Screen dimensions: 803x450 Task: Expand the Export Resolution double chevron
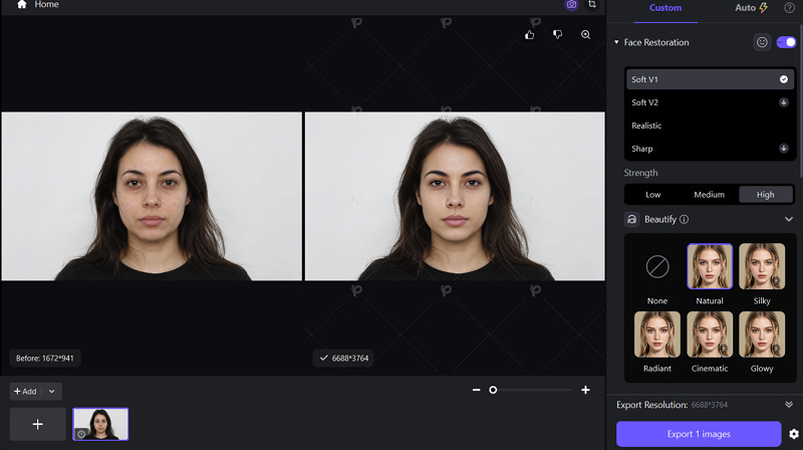tap(789, 404)
